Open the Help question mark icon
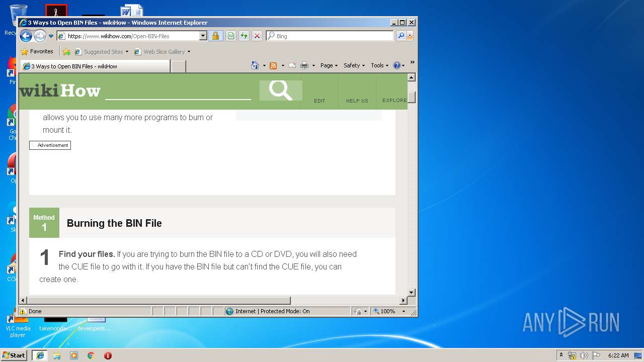The width and height of the screenshot is (644, 362). point(398,65)
